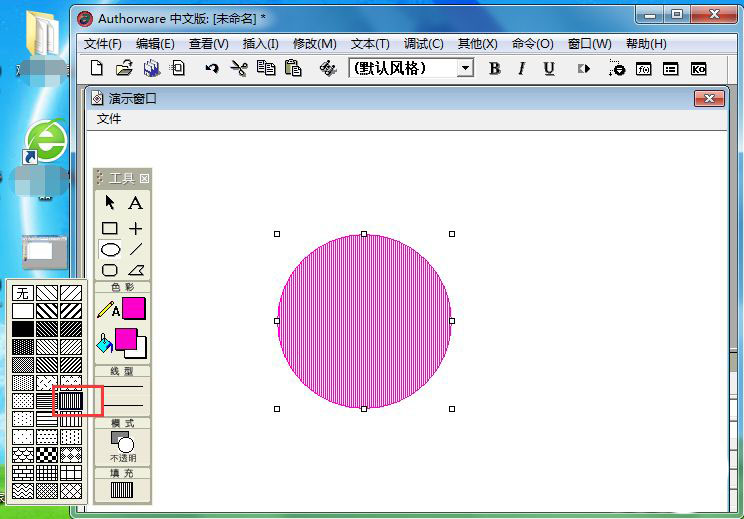Viewport: 744px width, 519px height.
Task: Select the text tool A
Action: tap(136, 203)
